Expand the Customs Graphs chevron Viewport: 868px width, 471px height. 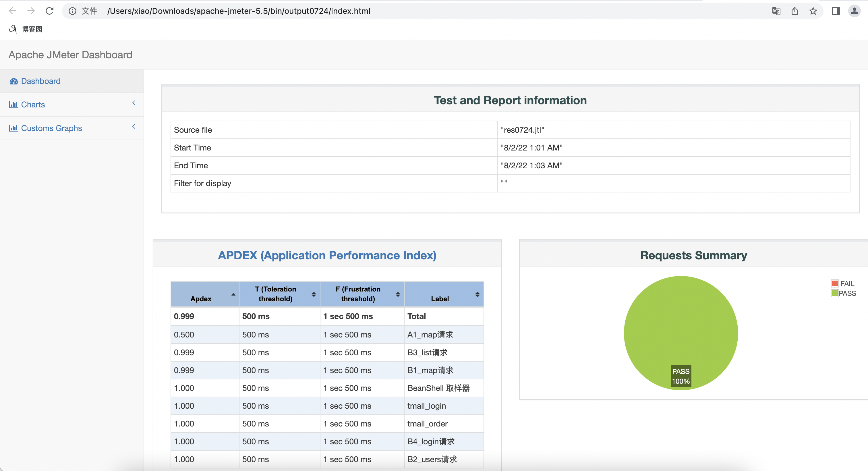(134, 126)
